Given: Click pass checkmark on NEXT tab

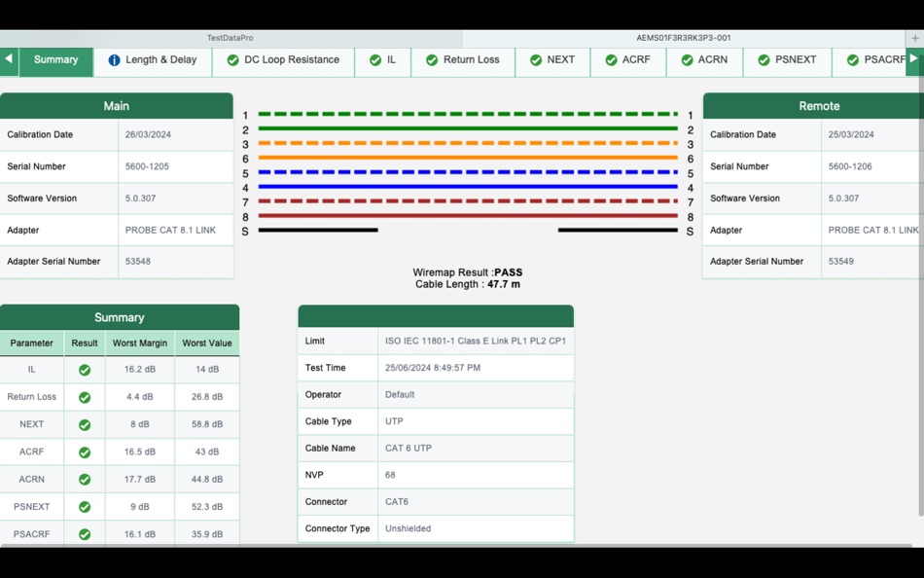Looking at the screenshot, I should (x=536, y=60).
